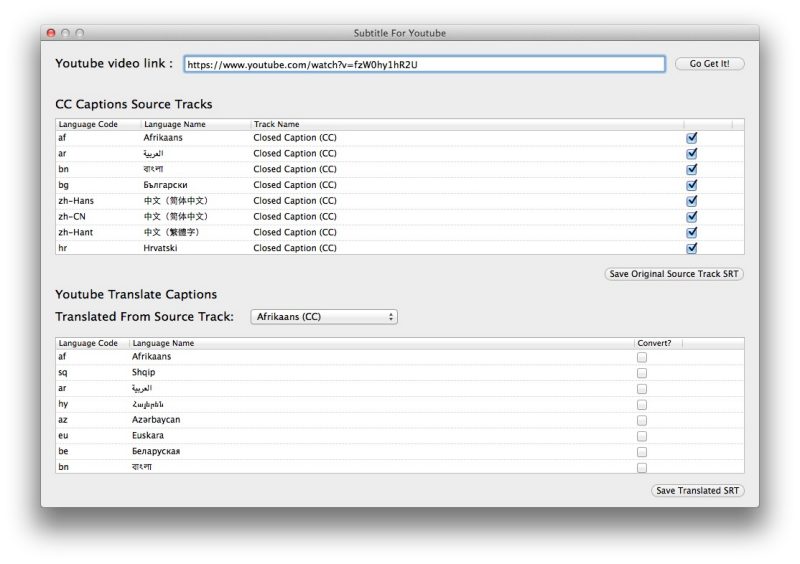The width and height of the screenshot is (800, 564).
Task: Select 'af' code in translate captions table
Action: 62,357
